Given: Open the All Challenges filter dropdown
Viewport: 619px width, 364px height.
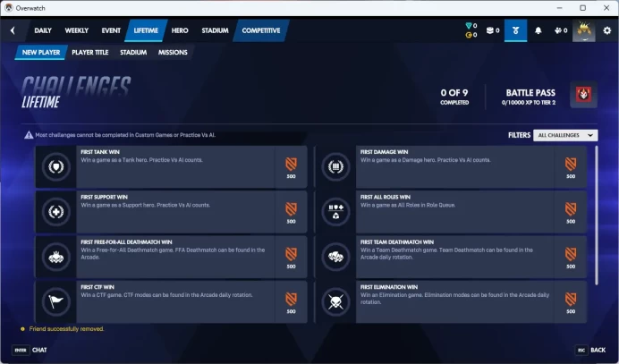Looking at the screenshot, I should 565,135.
